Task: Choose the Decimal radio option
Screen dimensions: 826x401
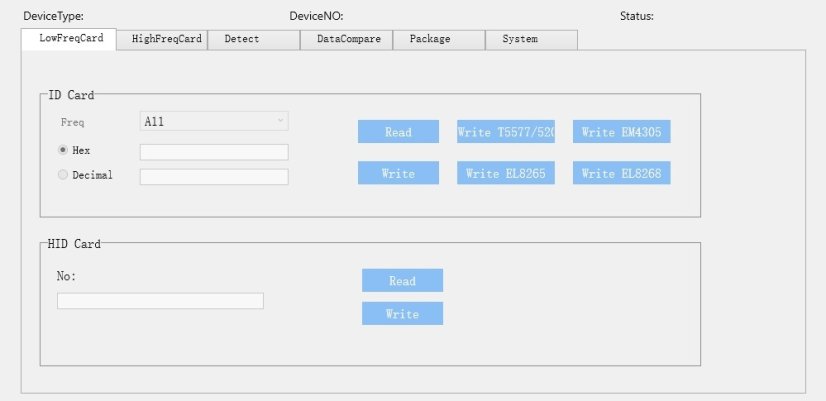Action: (64, 175)
